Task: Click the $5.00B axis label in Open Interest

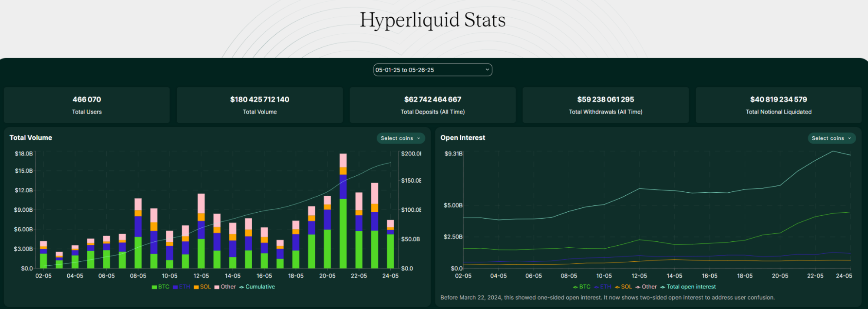Action: 453,205
